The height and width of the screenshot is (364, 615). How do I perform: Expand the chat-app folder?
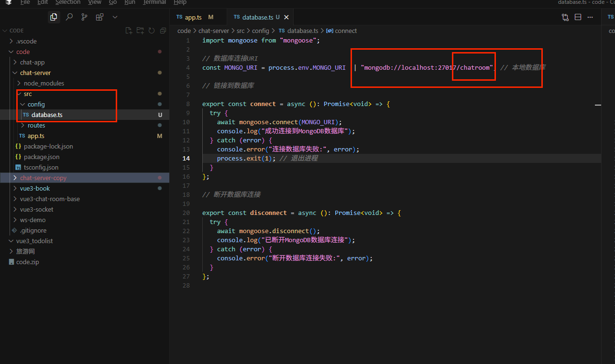32,62
